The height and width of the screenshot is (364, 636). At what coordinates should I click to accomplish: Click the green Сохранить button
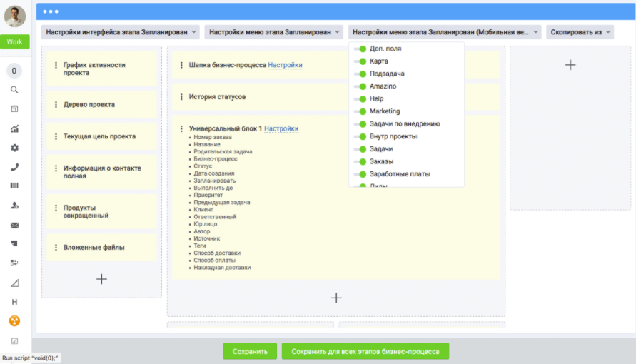pos(250,351)
